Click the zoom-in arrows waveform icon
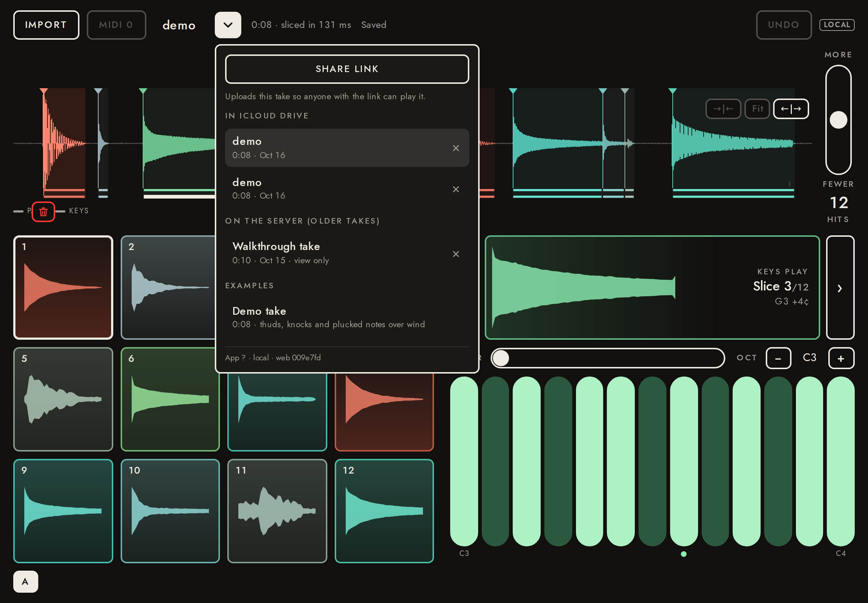 pos(723,109)
